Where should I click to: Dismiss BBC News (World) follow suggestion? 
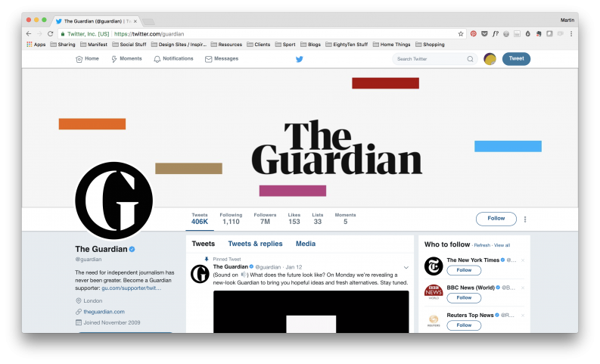coord(523,288)
